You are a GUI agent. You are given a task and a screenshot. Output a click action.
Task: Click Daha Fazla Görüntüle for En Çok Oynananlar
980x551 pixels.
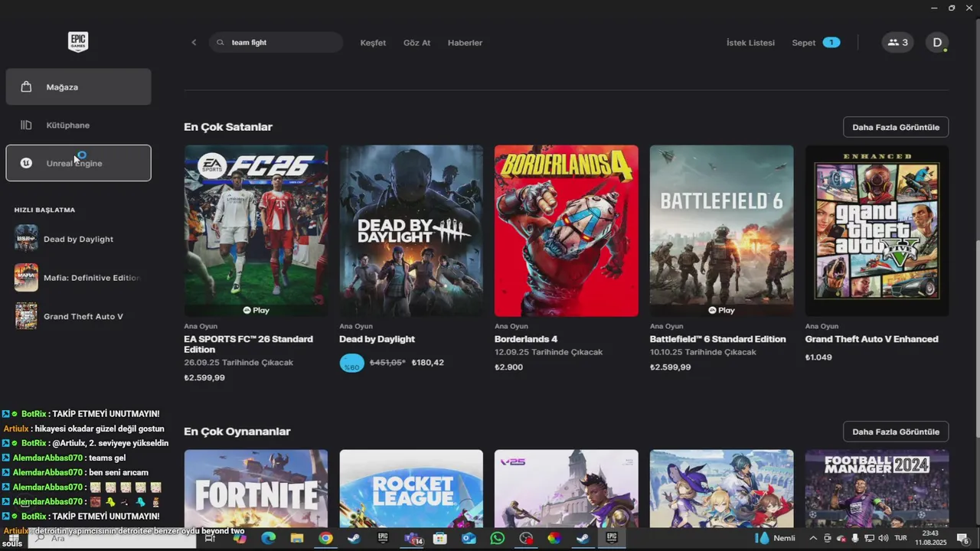896,432
